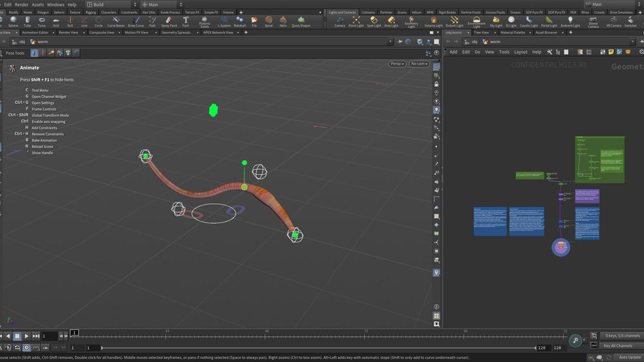This screenshot has width=644, height=362.
Task: Add a Point Light from shelf
Action: coord(357,21)
